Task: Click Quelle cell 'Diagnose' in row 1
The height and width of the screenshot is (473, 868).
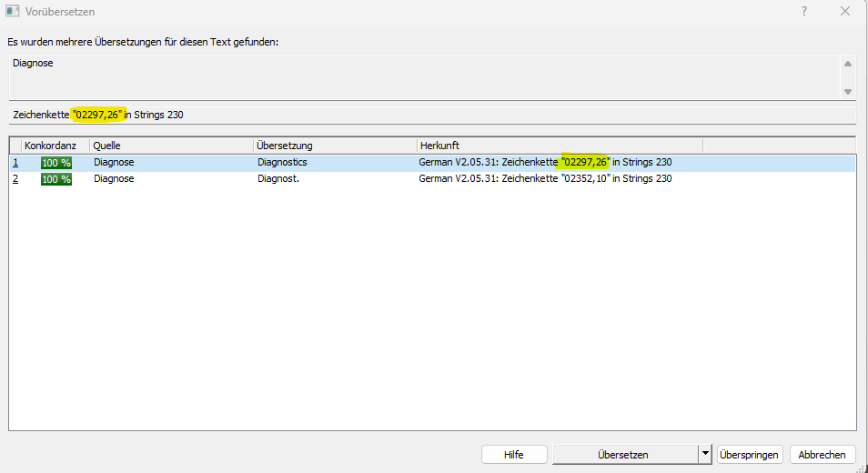Action: pos(114,162)
